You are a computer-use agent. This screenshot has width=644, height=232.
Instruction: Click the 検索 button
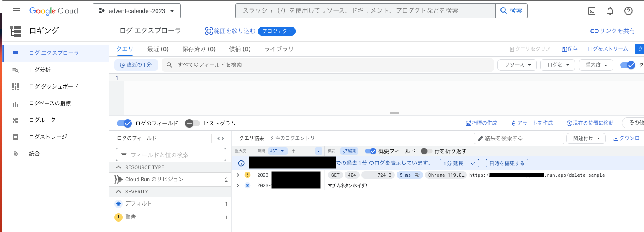pyautogui.click(x=511, y=11)
